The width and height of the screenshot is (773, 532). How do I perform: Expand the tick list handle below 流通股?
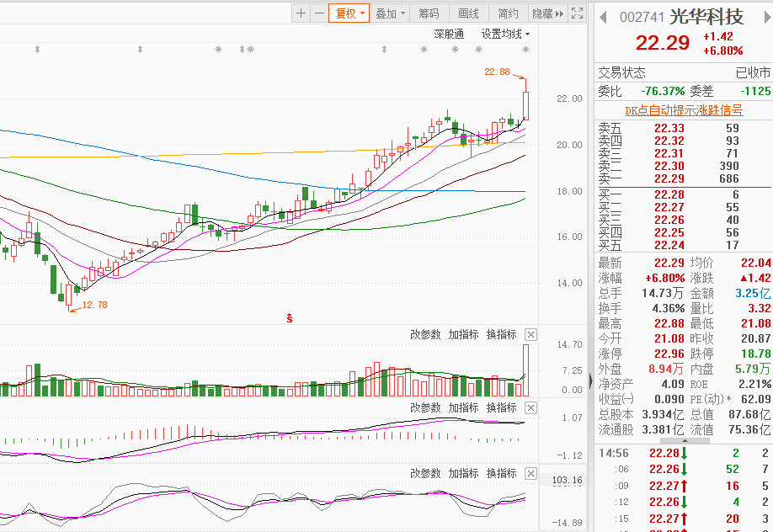pos(685,440)
